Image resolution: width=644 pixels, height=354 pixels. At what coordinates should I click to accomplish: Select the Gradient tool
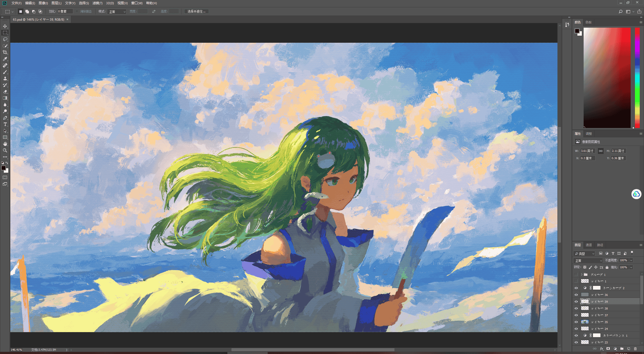click(5, 98)
